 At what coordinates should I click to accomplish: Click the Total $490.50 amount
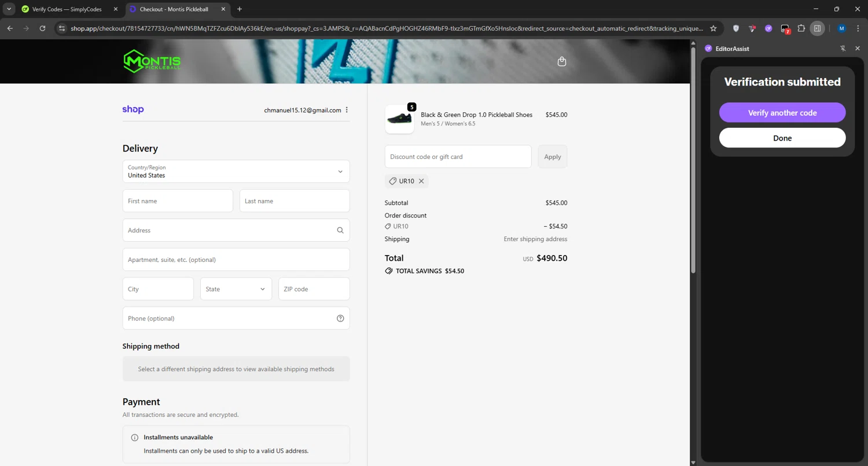point(552,258)
